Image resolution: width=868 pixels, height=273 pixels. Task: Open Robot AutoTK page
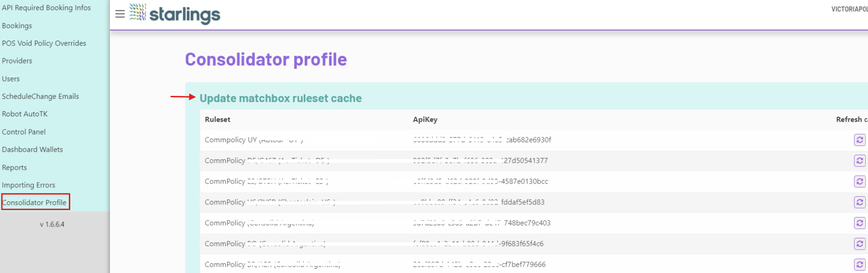pyautogui.click(x=25, y=114)
